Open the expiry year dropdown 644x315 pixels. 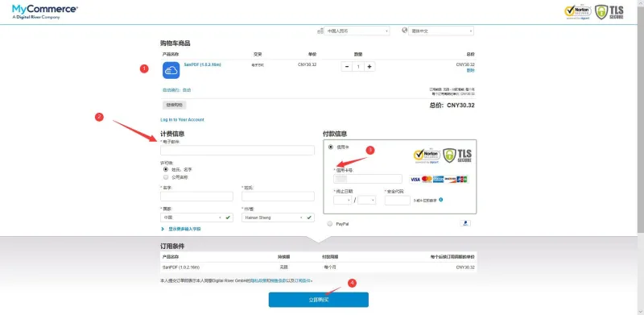(367, 201)
